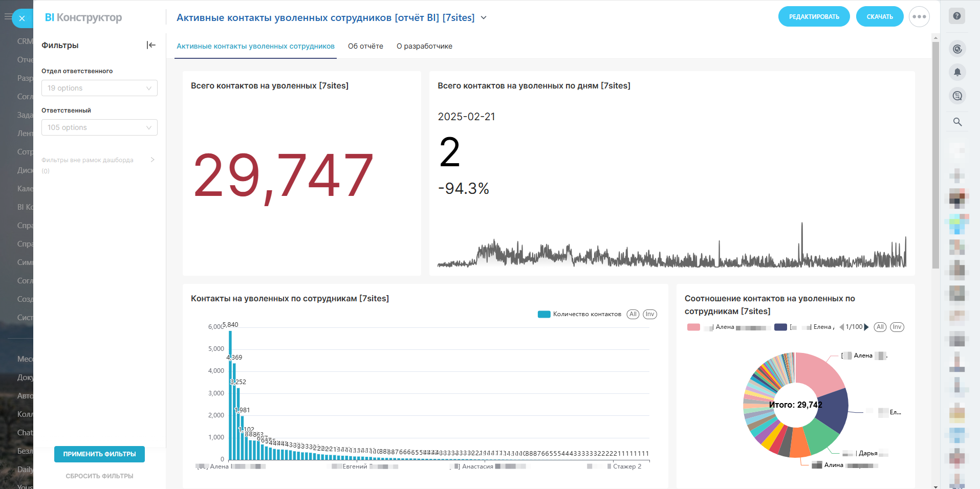The height and width of the screenshot is (489, 980).
Task: Open the three-dots more actions menu
Action: coord(919,17)
